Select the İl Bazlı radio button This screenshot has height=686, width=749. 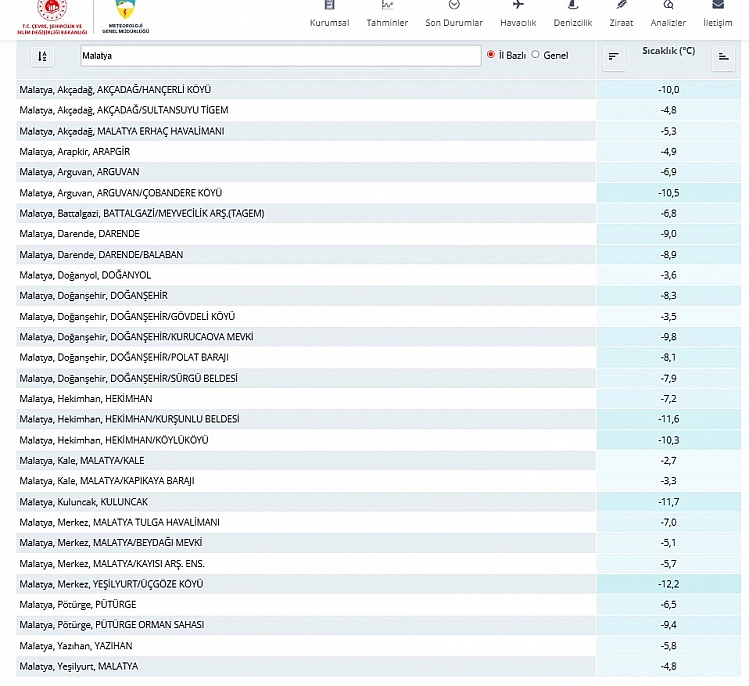point(491,55)
